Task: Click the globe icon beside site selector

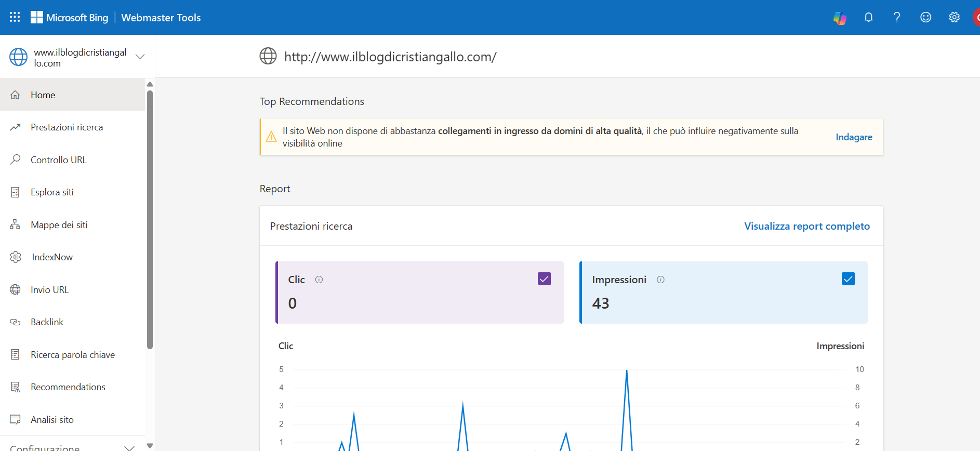Action: [x=18, y=57]
